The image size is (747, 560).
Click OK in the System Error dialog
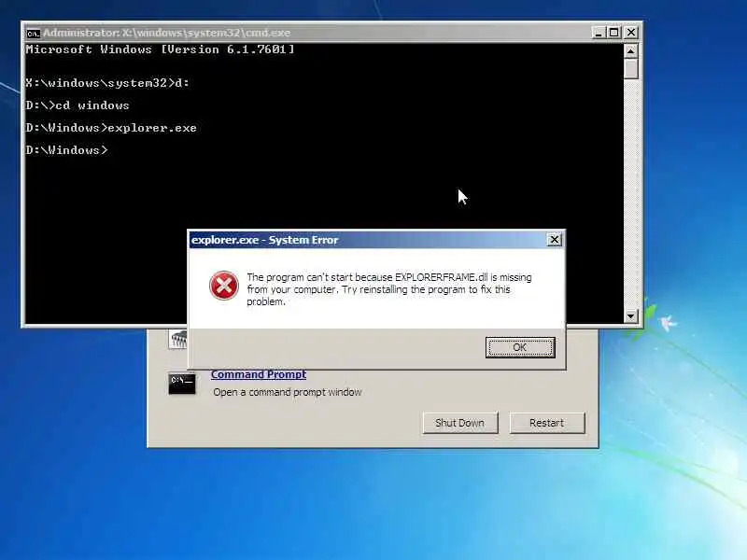(x=520, y=347)
